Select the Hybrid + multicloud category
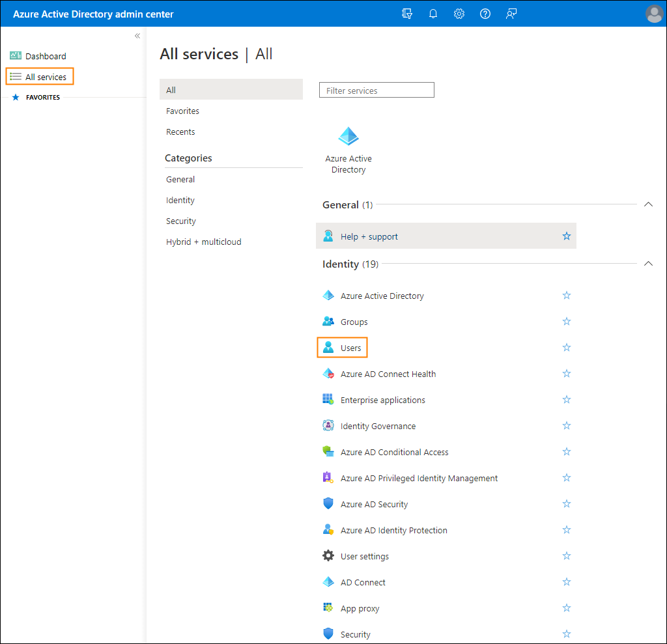667x644 pixels. coord(204,242)
